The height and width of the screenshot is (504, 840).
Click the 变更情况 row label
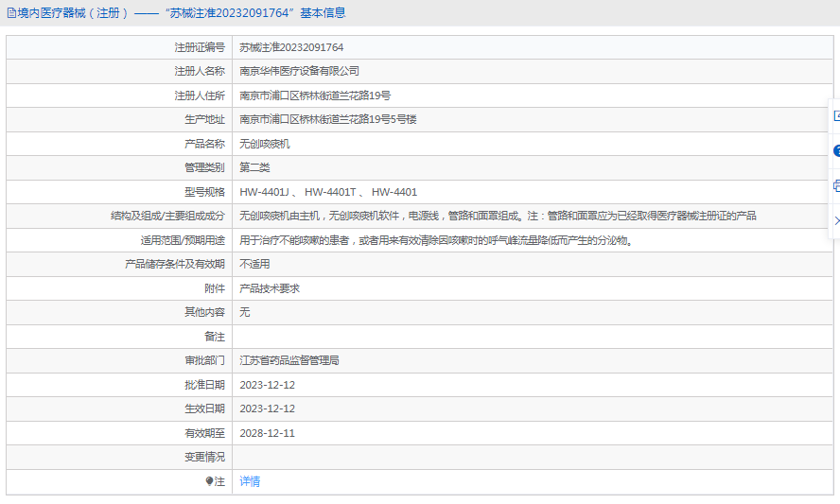coord(204,457)
